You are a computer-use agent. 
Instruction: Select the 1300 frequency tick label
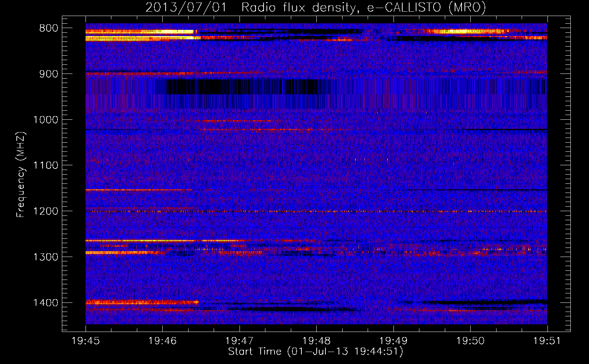coord(46,257)
